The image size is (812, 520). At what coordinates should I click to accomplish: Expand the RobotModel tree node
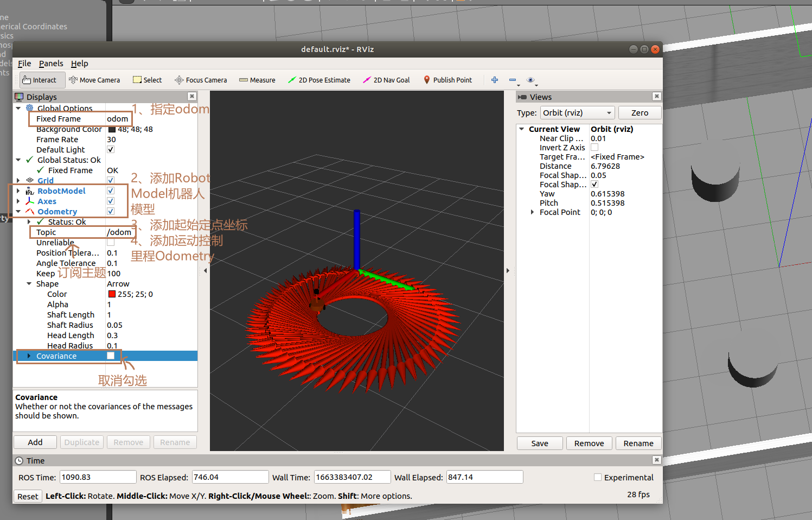click(18, 191)
